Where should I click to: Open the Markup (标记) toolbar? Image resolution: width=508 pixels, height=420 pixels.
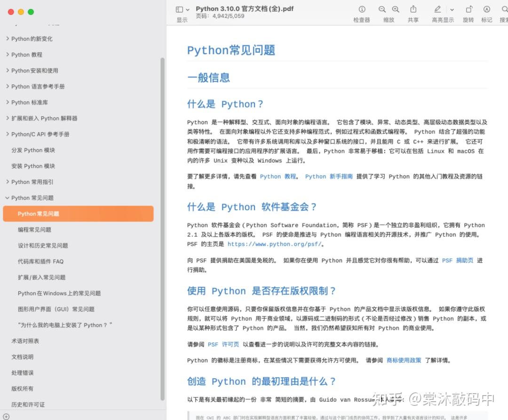click(x=486, y=9)
